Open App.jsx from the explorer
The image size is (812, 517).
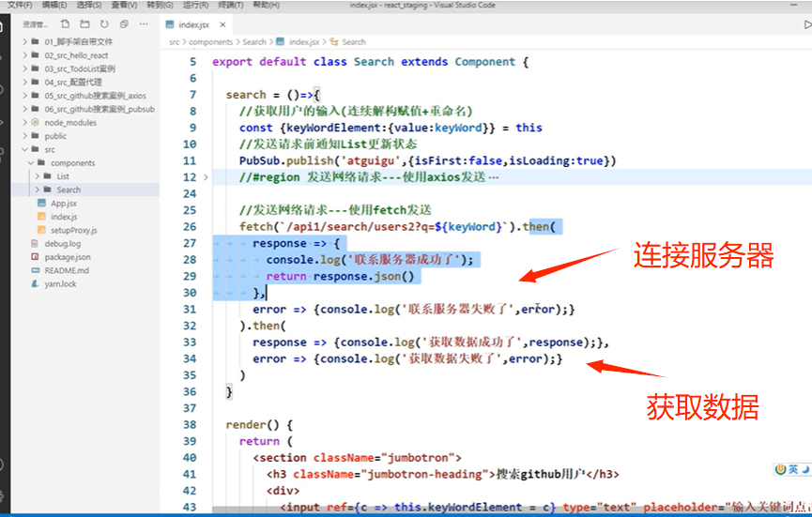pos(64,203)
